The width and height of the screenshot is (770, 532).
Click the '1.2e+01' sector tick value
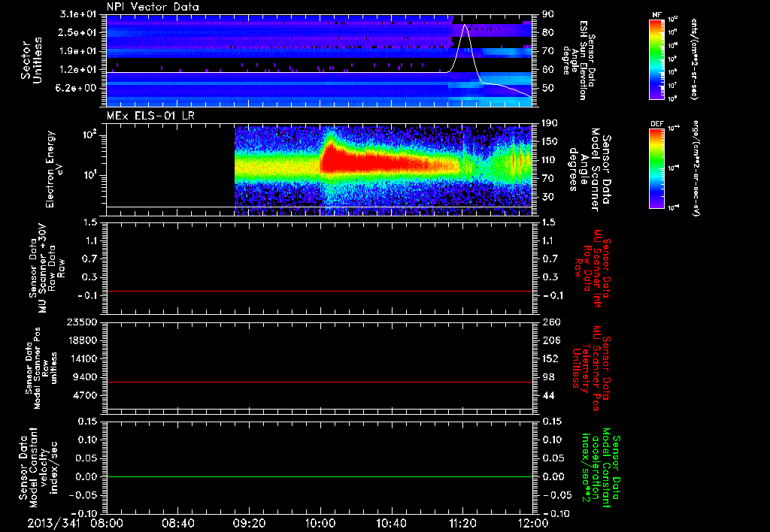point(78,70)
